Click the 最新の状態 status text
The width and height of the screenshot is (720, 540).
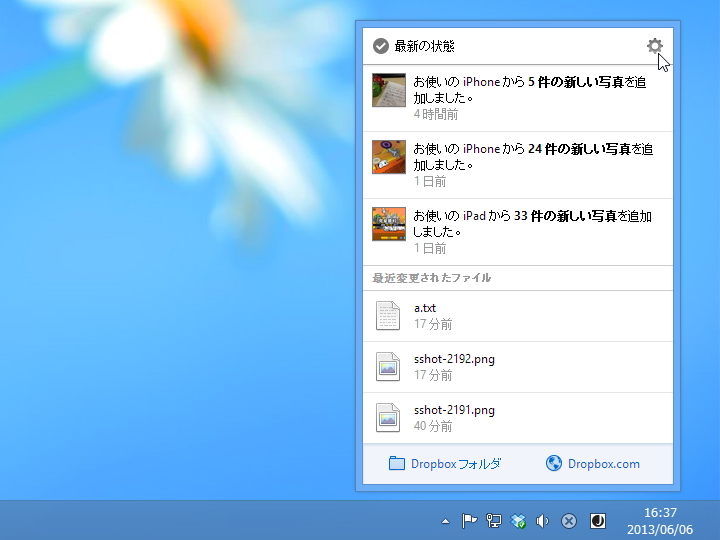424,46
